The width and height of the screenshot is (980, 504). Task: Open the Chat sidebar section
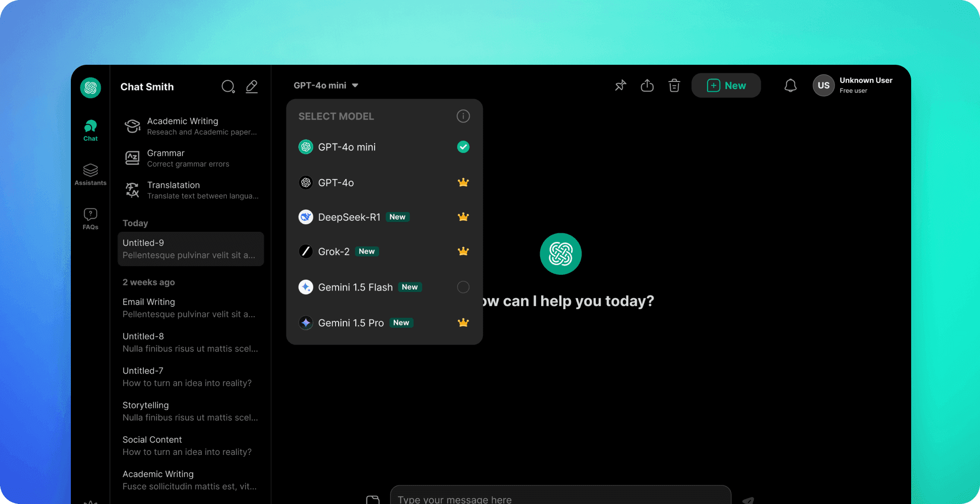pyautogui.click(x=91, y=131)
